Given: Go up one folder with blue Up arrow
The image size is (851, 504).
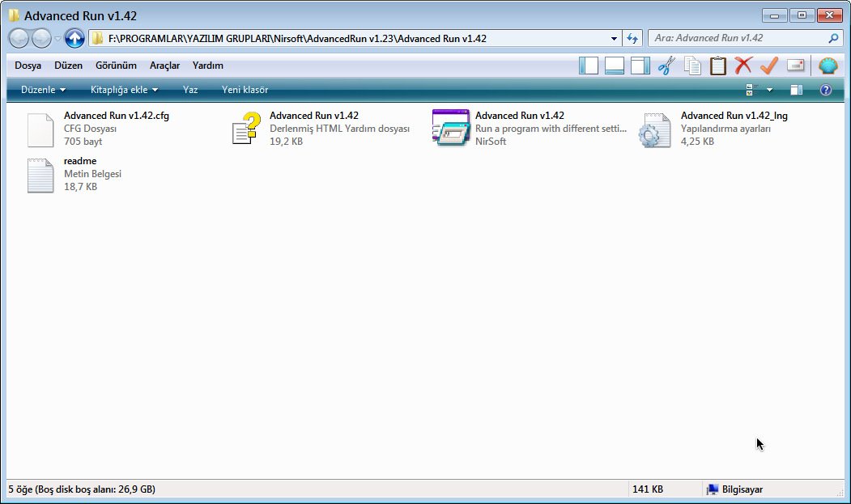Looking at the screenshot, I should click(x=74, y=38).
